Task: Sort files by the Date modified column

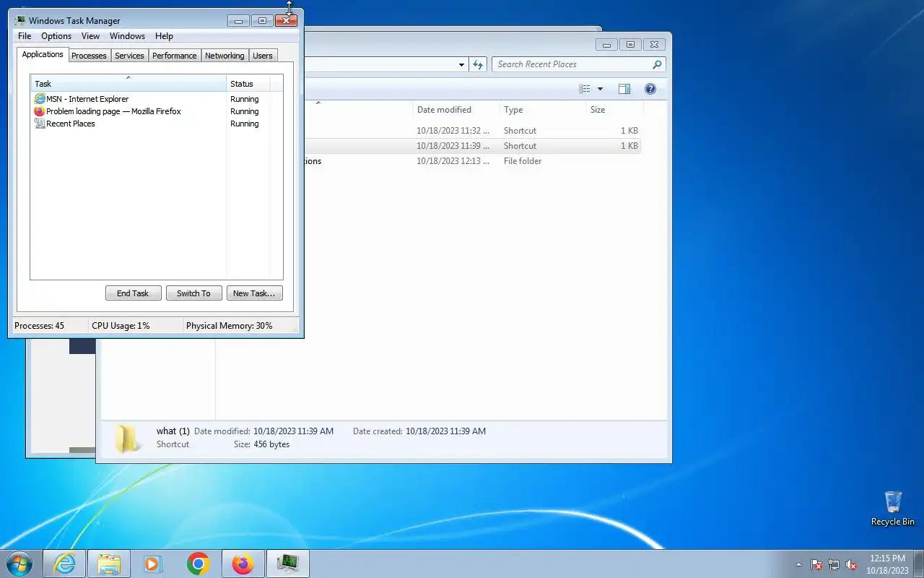Action: point(456,110)
